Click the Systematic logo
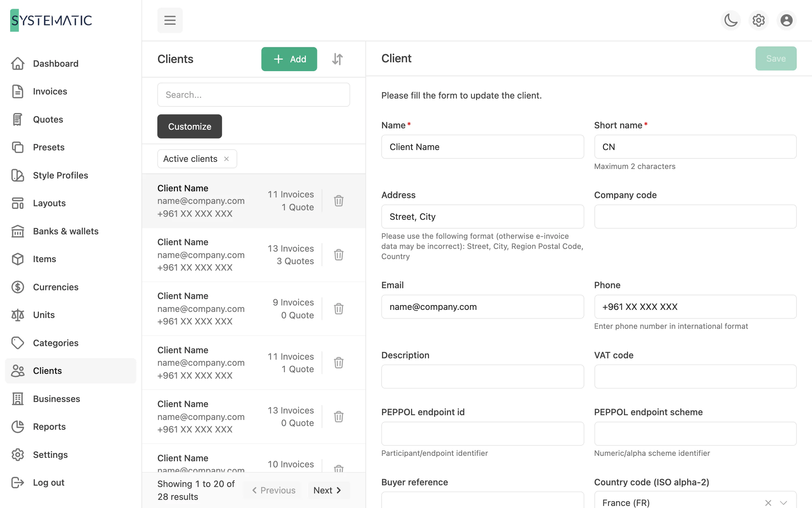This screenshot has height=508, width=812. pos(51,20)
